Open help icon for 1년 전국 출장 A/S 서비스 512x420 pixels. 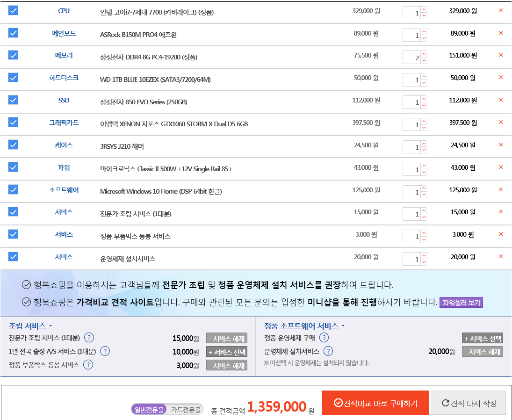point(105,351)
